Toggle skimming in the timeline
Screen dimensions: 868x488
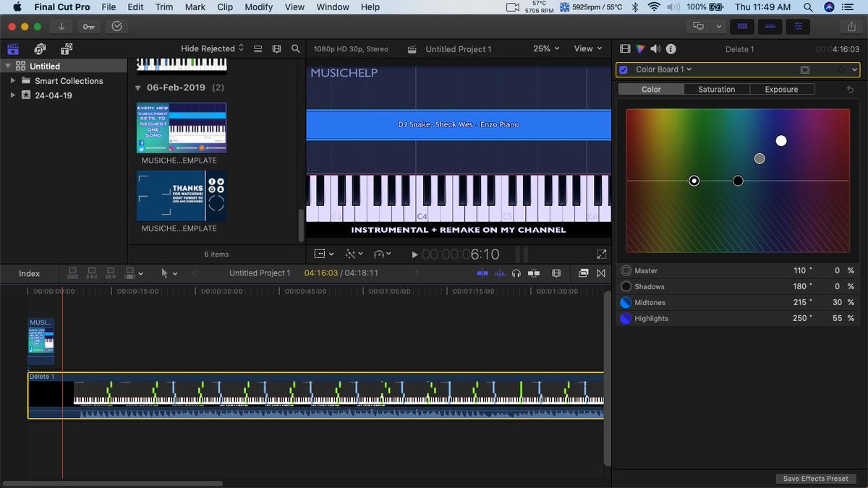(x=482, y=273)
